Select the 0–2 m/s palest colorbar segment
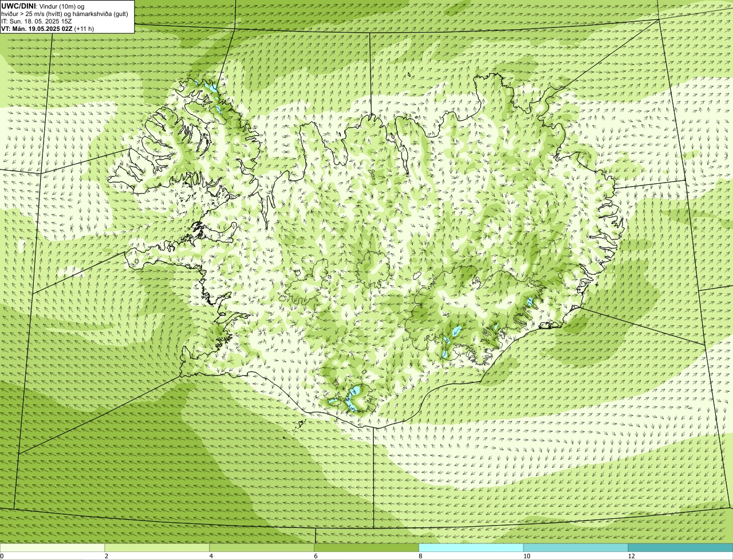 pyautogui.click(x=53, y=548)
